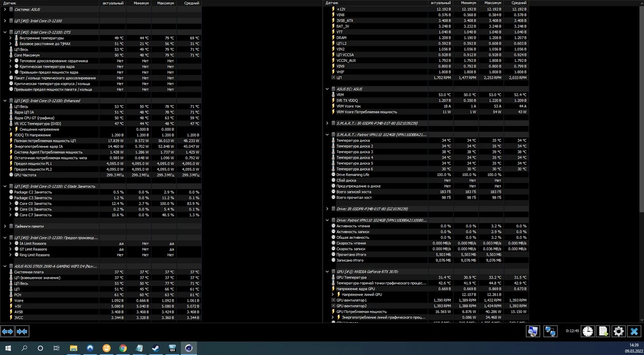Image resolution: width=644 pixels, height=355 pixels.
Task: Select the PCH temperature row
Action: coord(101,295)
